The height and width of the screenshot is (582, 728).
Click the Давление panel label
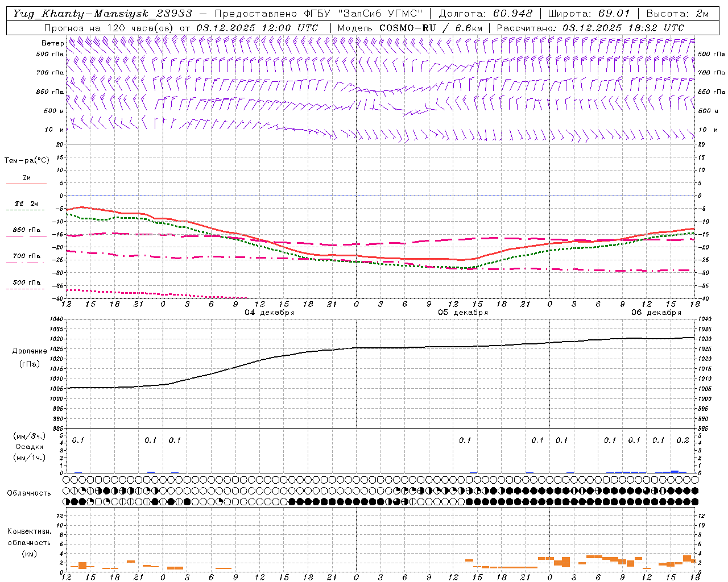point(29,351)
